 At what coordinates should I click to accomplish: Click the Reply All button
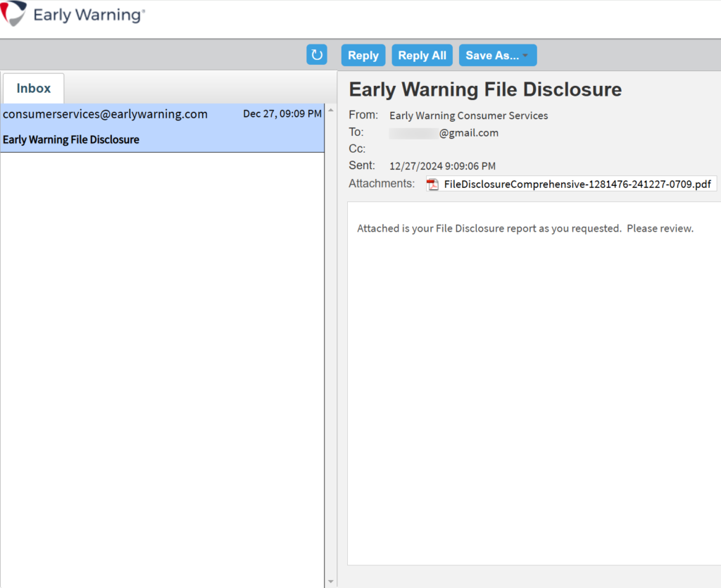point(422,55)
